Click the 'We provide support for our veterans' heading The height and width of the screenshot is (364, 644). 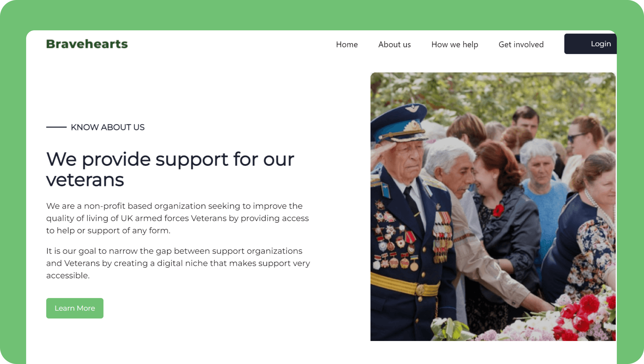pyautogui.click(x=170, y=169)
